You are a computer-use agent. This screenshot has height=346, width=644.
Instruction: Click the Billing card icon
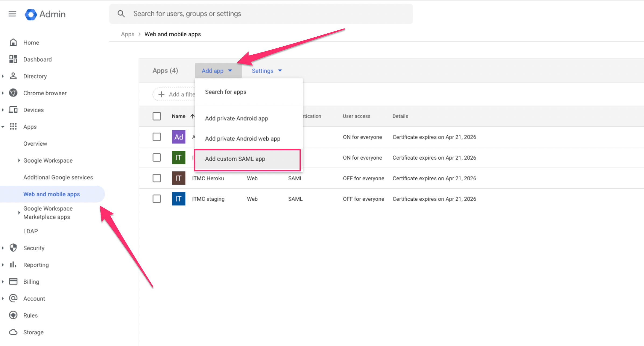pyautogui.click(x=13, y=281)
